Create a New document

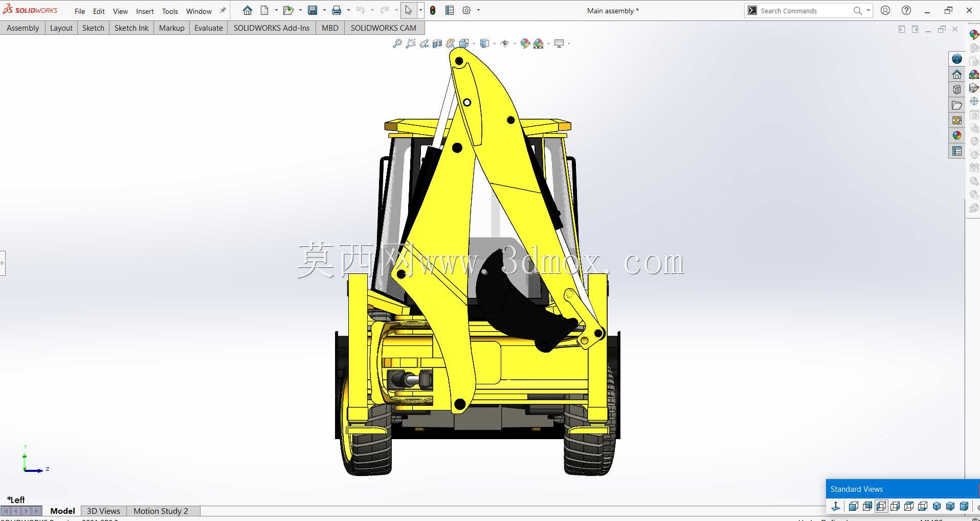point(264,10)
